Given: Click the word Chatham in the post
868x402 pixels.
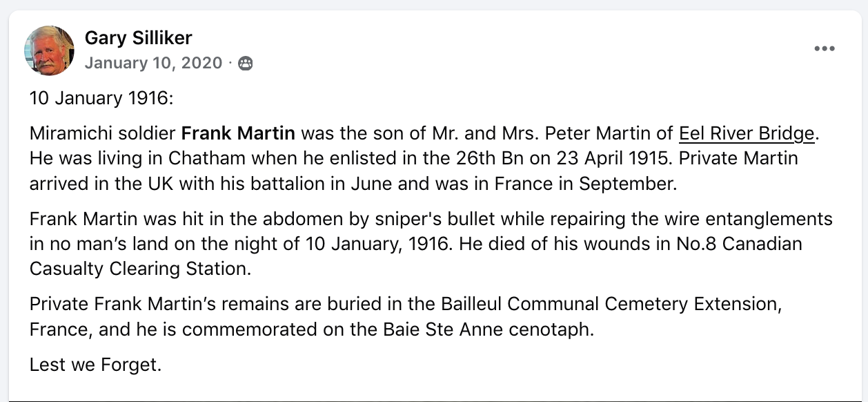Looking at the screenshot, I should point(206,157).
